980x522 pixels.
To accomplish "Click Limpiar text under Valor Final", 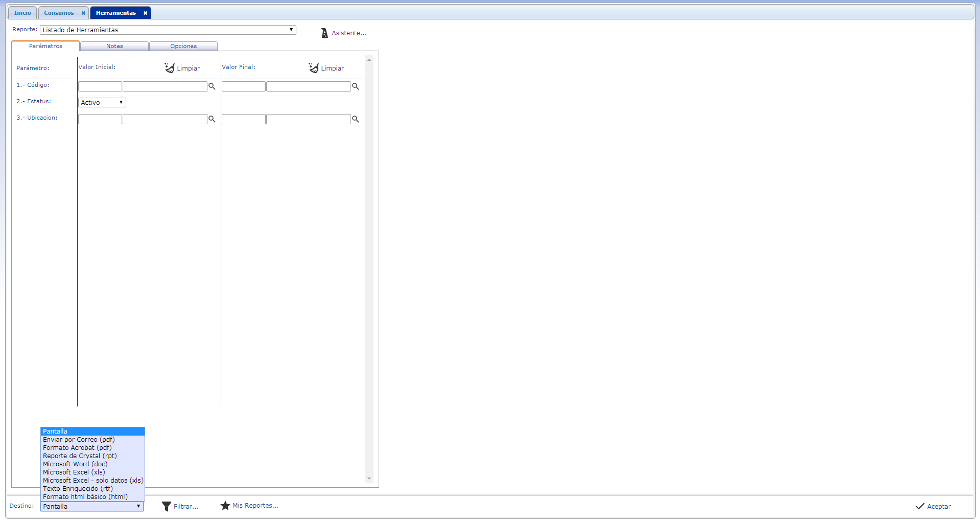I will pos(333,69).
